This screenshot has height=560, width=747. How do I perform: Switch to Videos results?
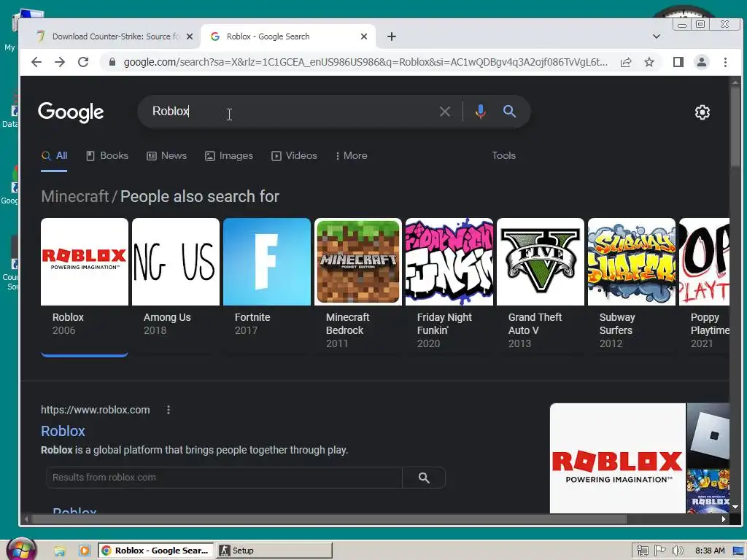coord(295,156)
